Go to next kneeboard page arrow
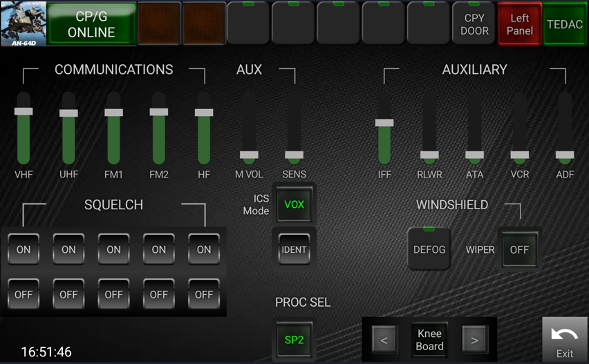This screenshot has width=589, height=364. (474, 340)
